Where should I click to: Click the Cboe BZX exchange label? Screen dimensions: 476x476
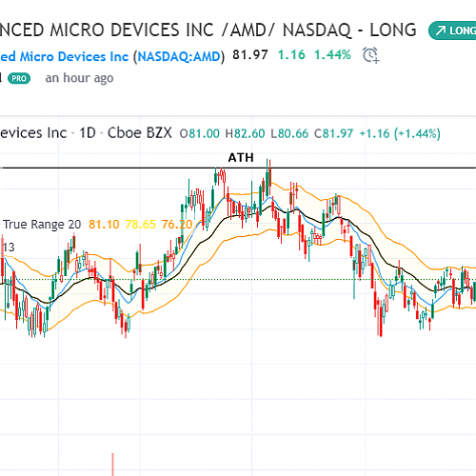click(x=140, y=133)
